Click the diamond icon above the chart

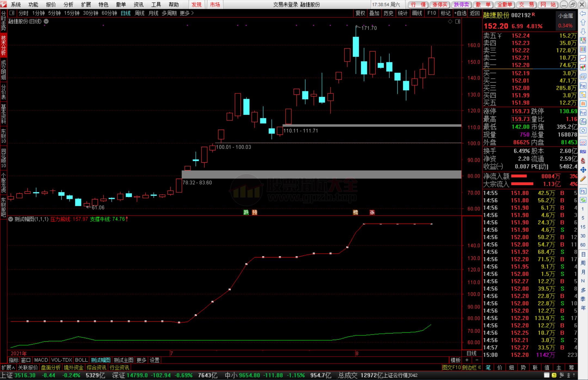[450, 22]
